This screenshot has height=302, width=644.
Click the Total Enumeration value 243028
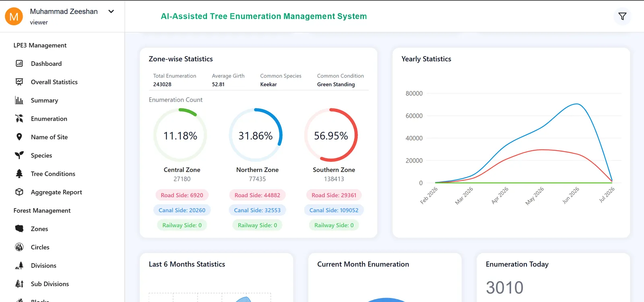[162, 84]
